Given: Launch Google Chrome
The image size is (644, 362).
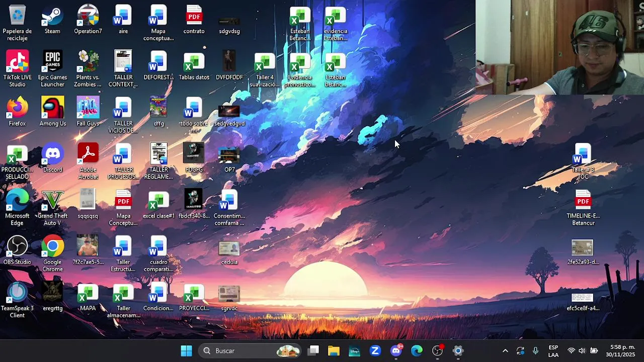Looking at the screenshot, I should click(52, 254).
